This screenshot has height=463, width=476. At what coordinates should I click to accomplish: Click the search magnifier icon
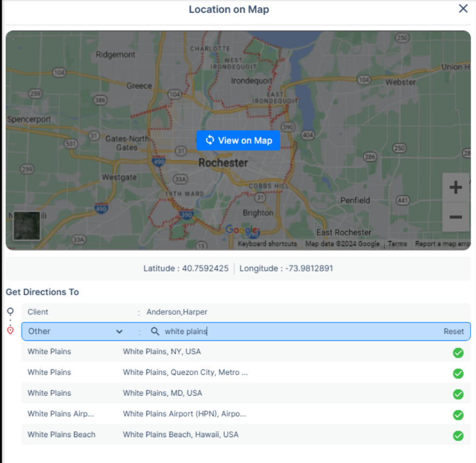(x=155, y=331)
